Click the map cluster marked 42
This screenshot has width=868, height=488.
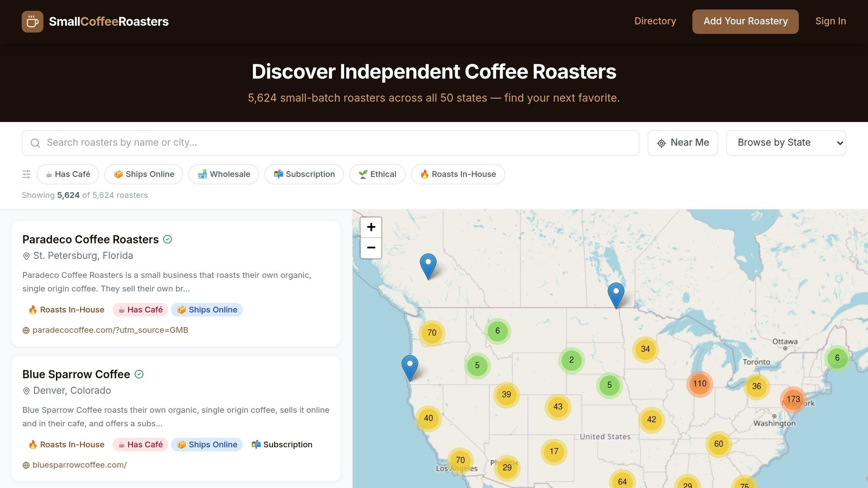pyautogui.click(x=651, y=419)
